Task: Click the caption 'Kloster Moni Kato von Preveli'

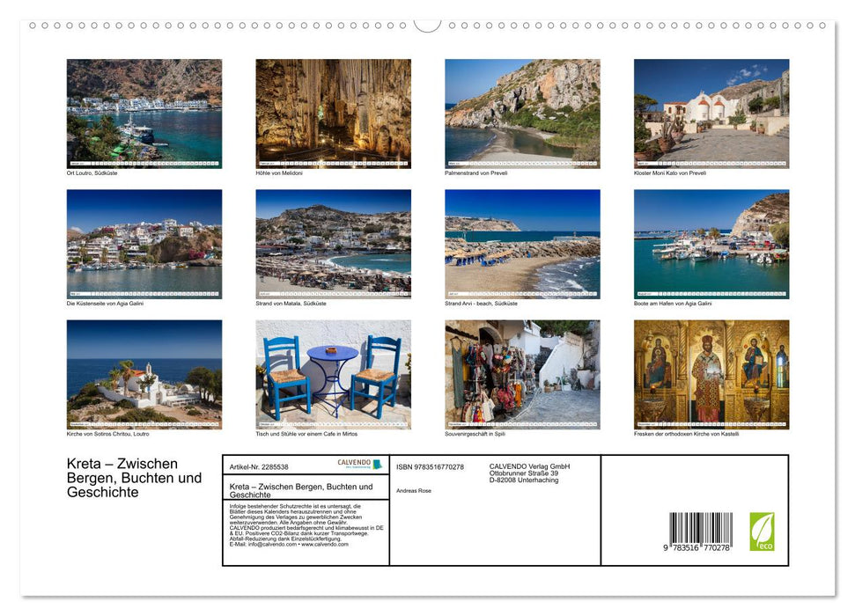Action: coord(669,173)
